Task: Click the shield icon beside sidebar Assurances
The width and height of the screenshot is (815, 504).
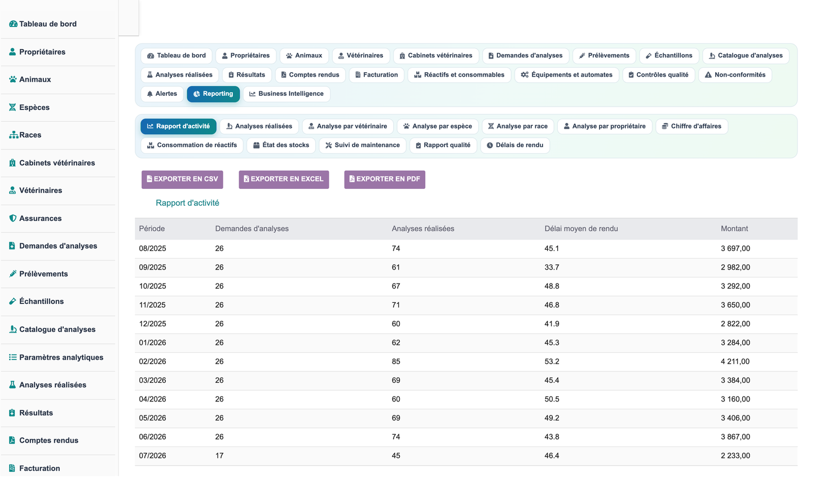Action: (12, 218)
